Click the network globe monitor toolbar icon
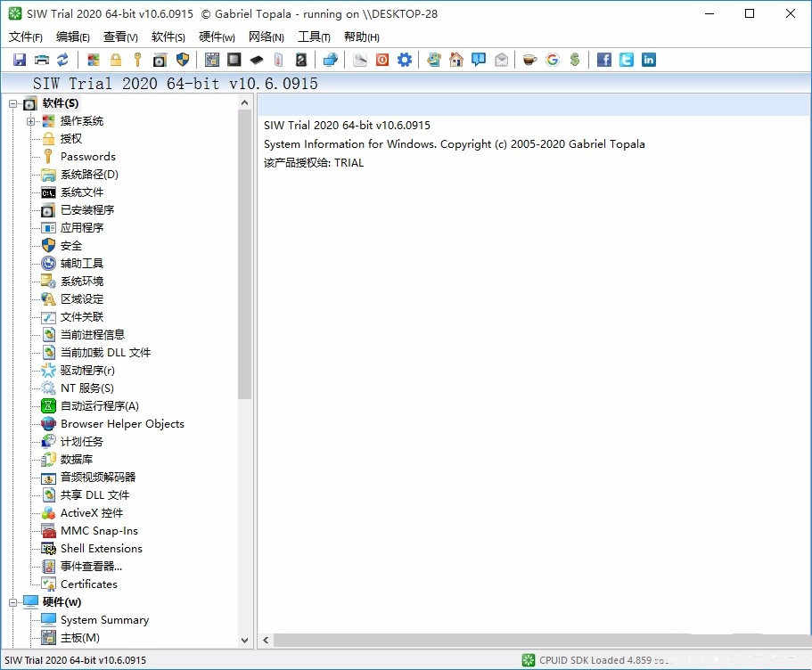812x670 pixels. click(x=331, y=60)
